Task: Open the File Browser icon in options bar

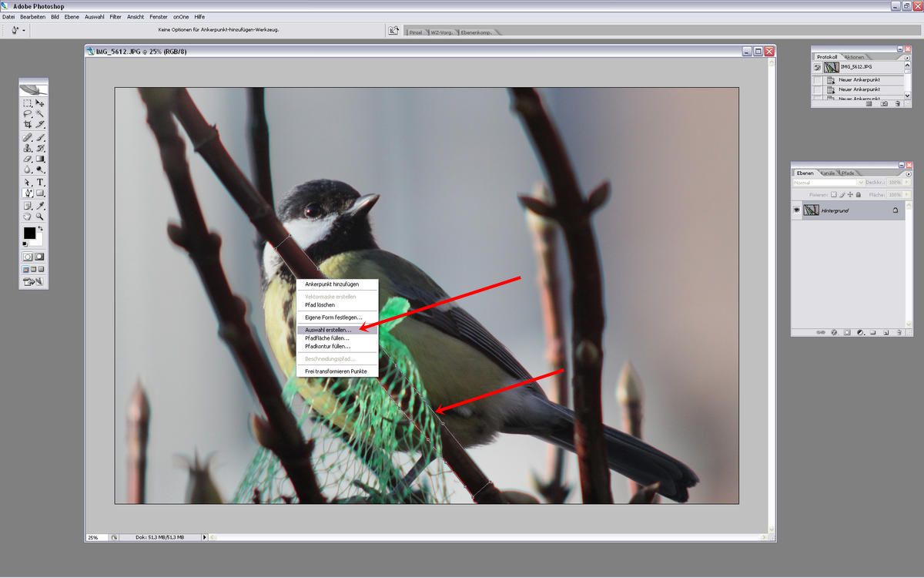Action: 393,31
